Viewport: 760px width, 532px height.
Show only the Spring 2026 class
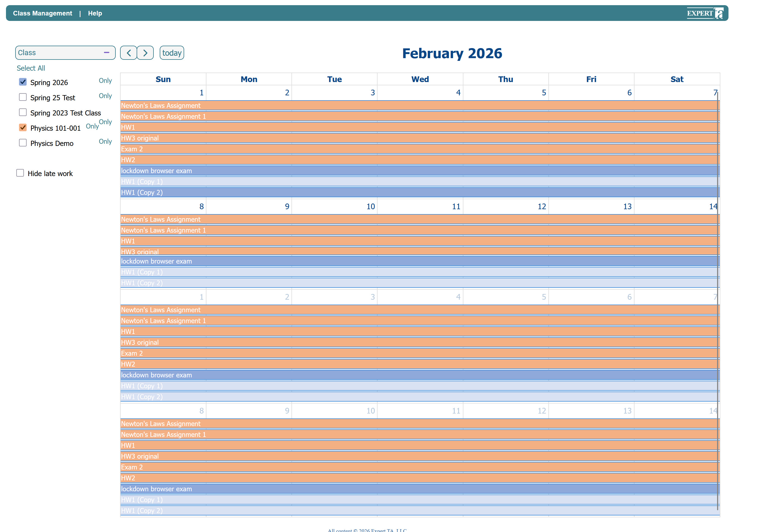[105, 80]
